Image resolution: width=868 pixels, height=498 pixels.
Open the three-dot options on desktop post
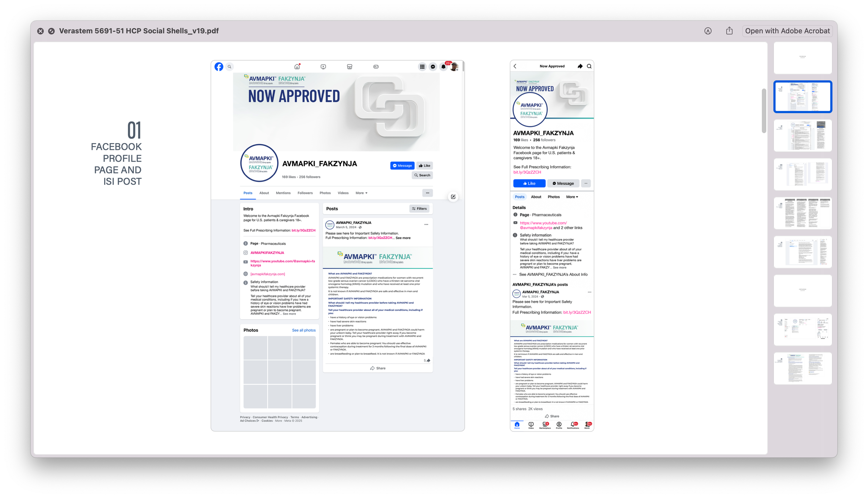tap(426, 225)
